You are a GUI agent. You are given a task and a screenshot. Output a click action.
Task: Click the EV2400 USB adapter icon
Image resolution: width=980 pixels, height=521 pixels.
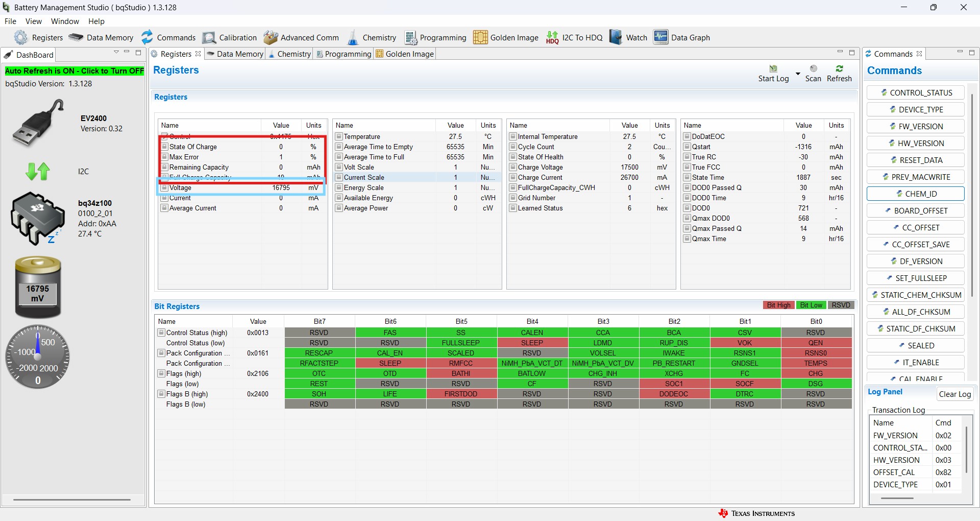click(x=39, y=123)
